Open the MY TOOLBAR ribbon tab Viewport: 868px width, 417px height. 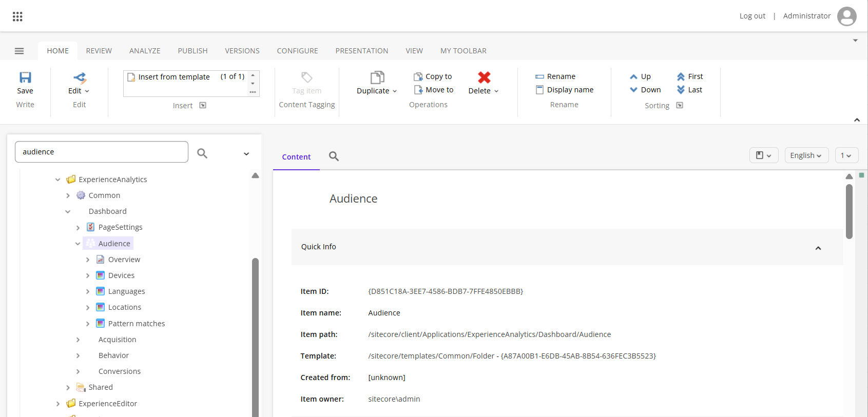(464, 51)
